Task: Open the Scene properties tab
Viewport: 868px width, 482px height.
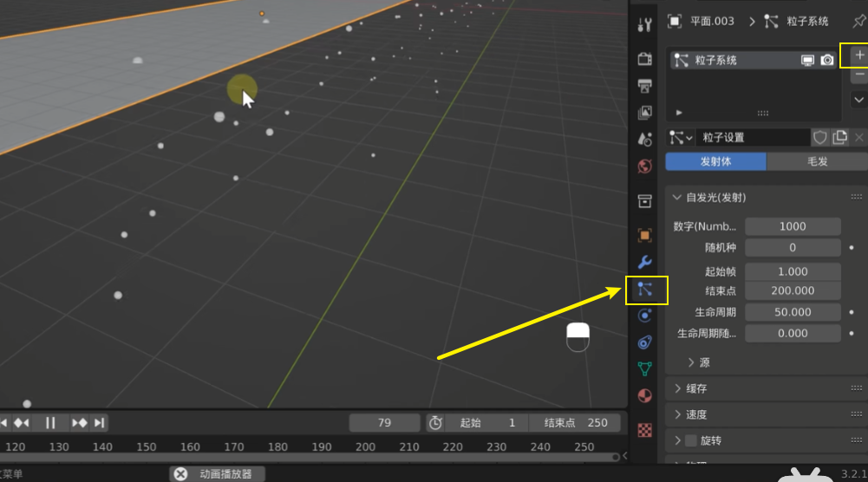Action: click(x=644, y=140)
